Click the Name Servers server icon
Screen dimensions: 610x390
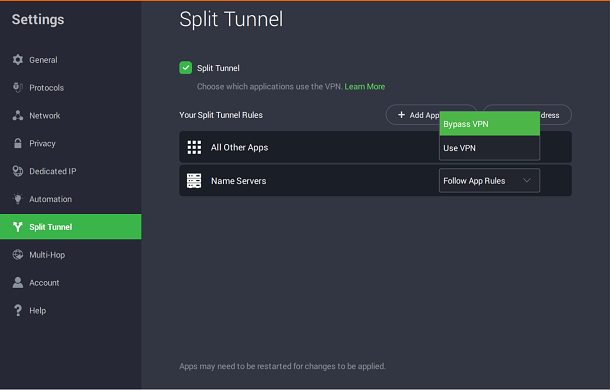(194, 181)
